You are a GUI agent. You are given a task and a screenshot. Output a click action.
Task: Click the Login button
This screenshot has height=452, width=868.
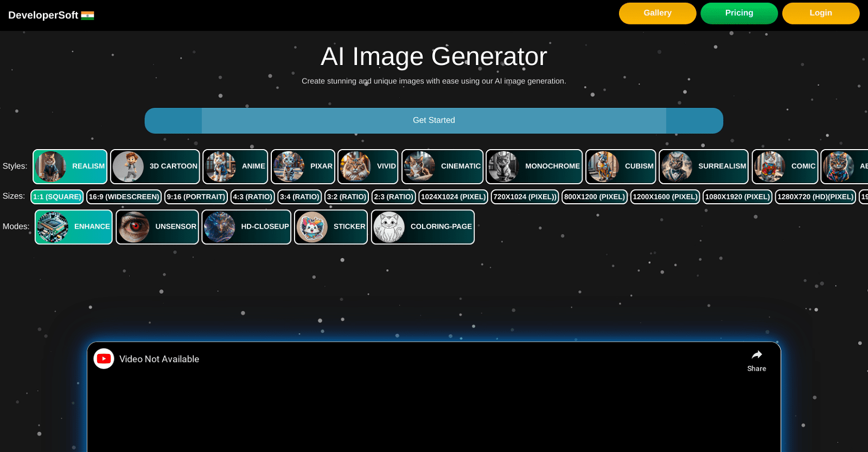[x=820, y=13]
